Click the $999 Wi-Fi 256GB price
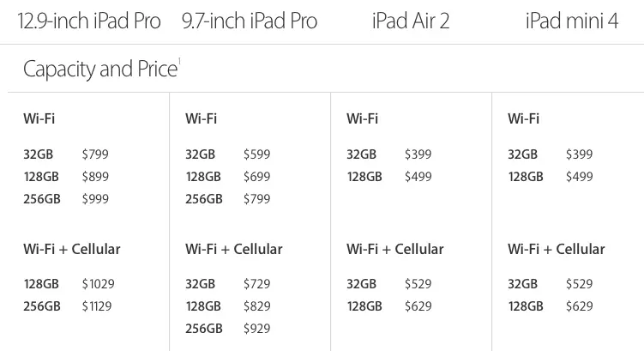The height and width of the screenshot is (351, 644). [95, 198]
